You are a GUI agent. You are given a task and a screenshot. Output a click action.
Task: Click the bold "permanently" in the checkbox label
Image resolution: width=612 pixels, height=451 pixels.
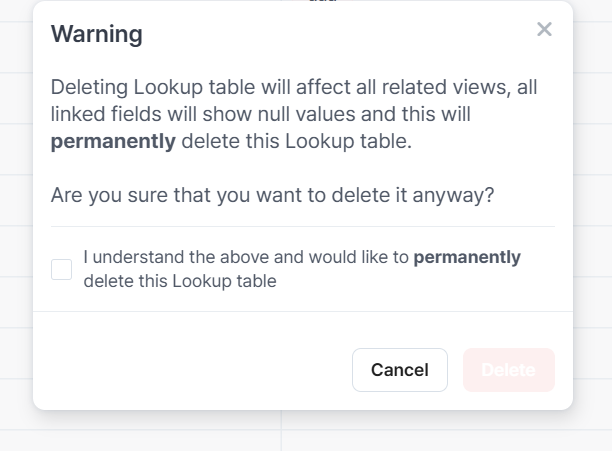pos(467,257)
